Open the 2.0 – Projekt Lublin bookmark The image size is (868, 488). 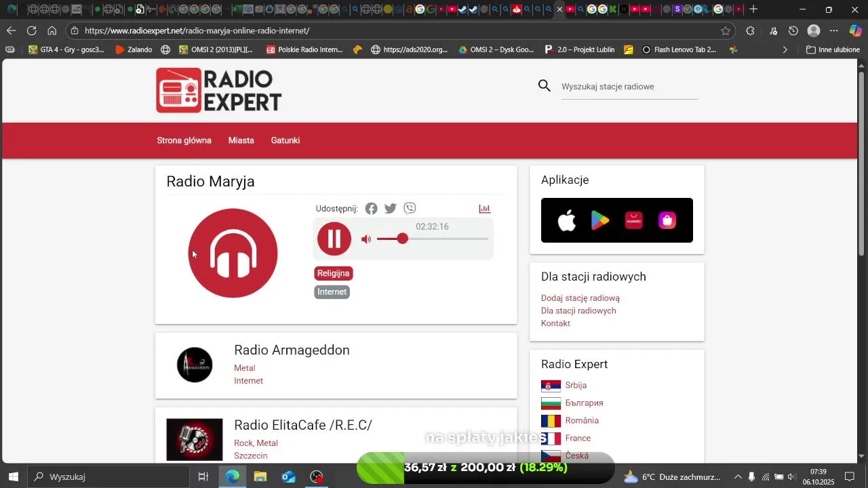[580, 49]
